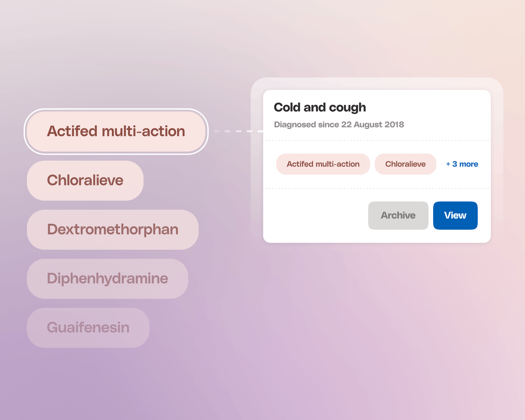
Task: Select the Diphenhydramine medication pill
Action: [107, 279]
